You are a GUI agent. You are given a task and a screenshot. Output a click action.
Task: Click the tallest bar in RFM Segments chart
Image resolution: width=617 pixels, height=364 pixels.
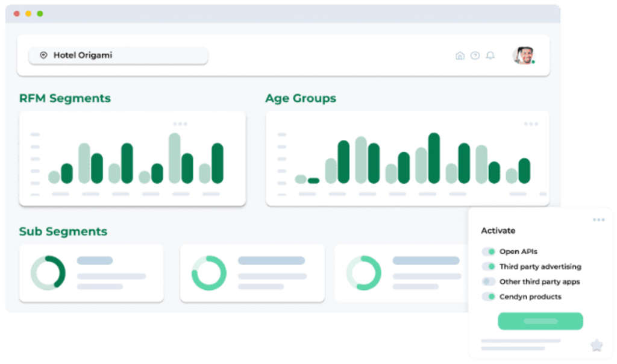tap(175, 158)
